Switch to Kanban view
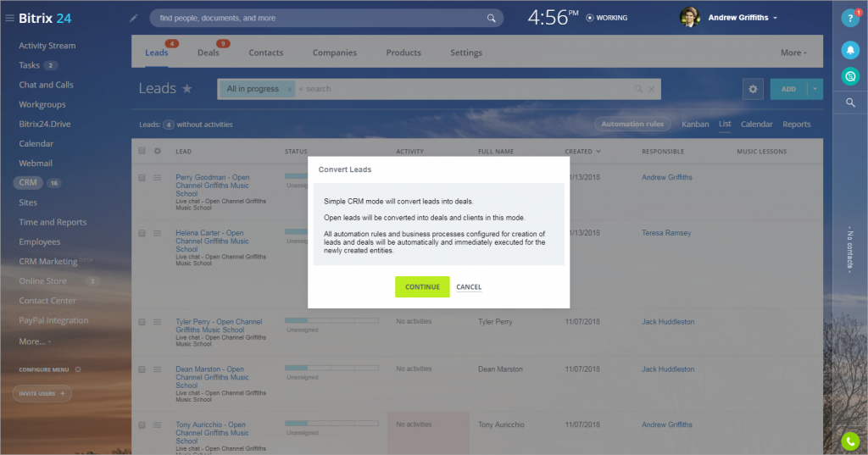Viewport: 868px width, 455px height. tap(695, 124)
